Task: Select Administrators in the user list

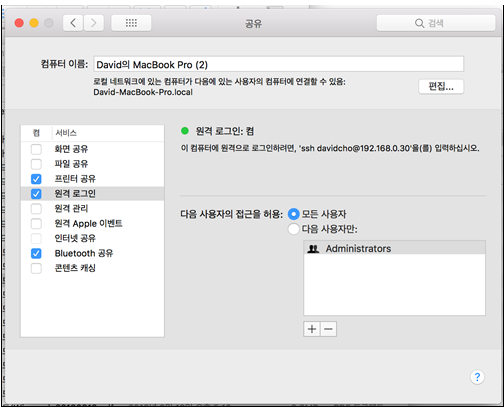Action: tap(394, 249)
